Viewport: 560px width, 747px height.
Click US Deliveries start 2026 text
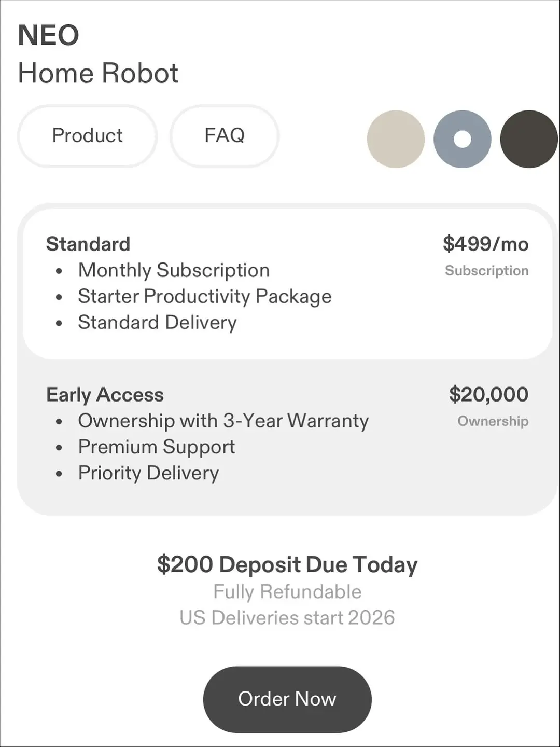287,618
